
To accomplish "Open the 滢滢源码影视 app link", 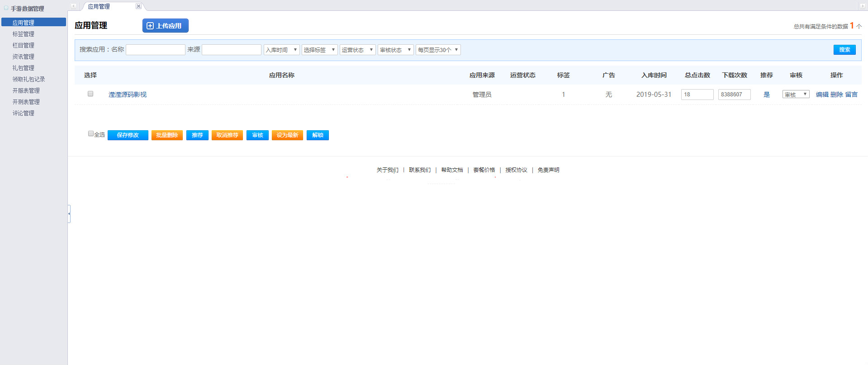I will click(128, 95).
